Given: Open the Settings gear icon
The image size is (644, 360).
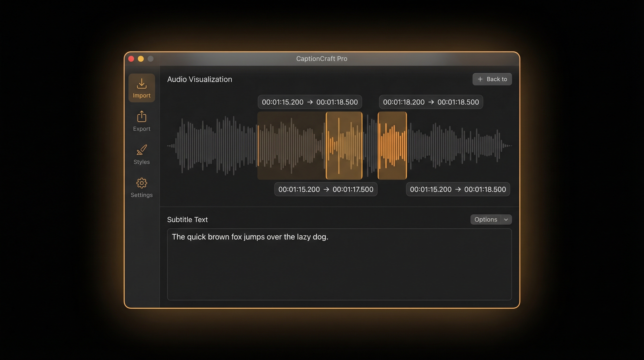Looking at the screenshot, I should (x=142, y=183).
